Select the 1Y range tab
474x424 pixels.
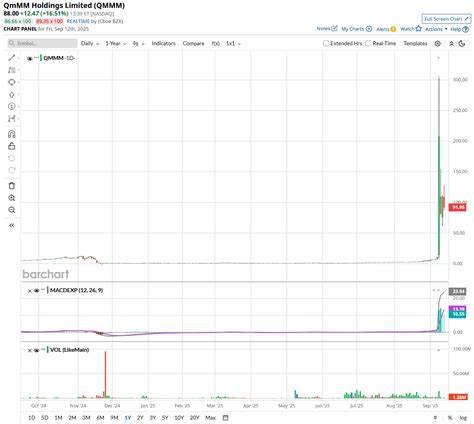[x=128, y=418]
